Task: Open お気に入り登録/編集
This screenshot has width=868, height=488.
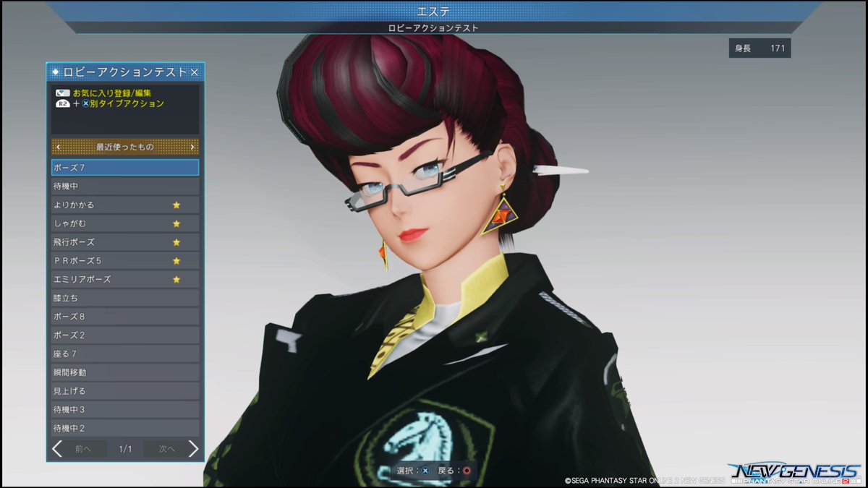Action: (x=111, y=93)
